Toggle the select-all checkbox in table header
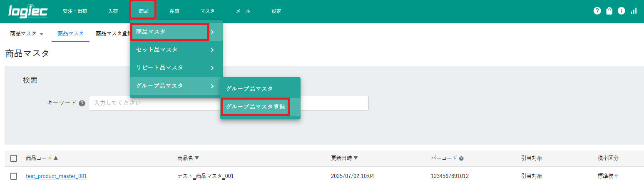This screenshot has height=183, width=644. (x=14, y=158)
